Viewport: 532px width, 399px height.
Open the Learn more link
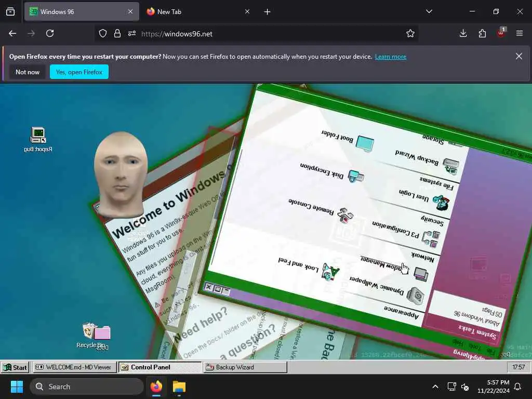pos(391,57)
